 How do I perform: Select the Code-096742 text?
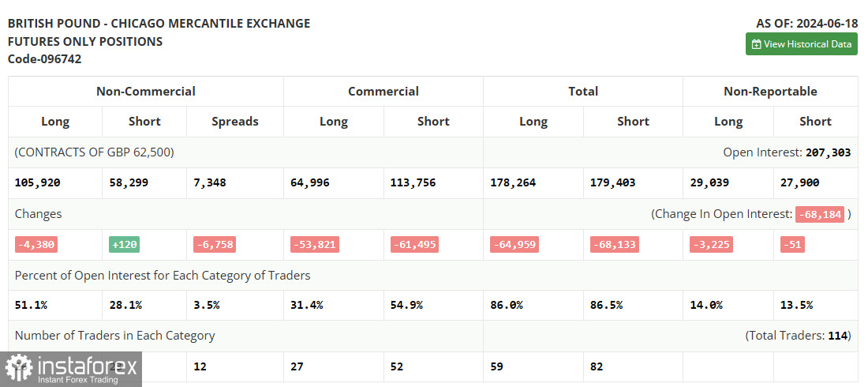(44, 59)
